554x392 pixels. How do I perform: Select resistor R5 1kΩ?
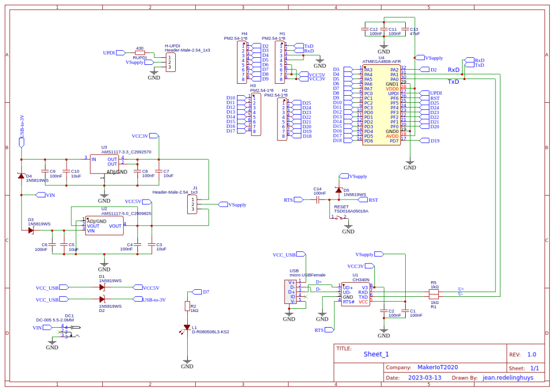tap(433, 292)
